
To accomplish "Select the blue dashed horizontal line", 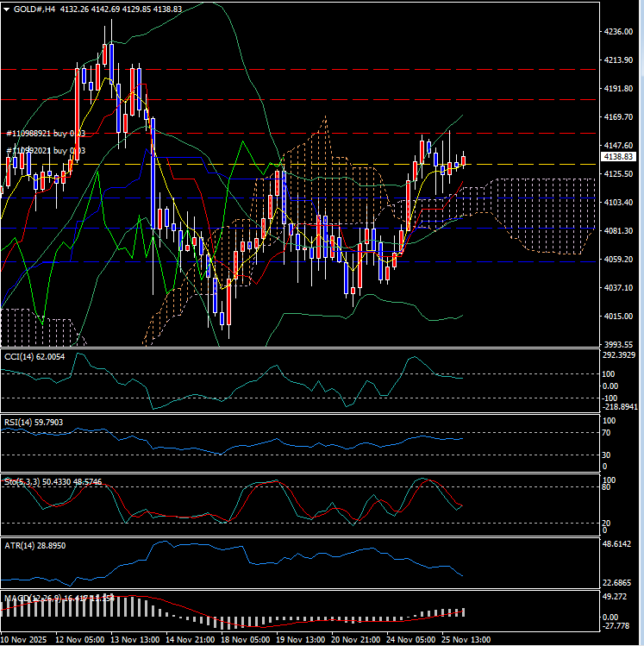I will pos(345,229).
